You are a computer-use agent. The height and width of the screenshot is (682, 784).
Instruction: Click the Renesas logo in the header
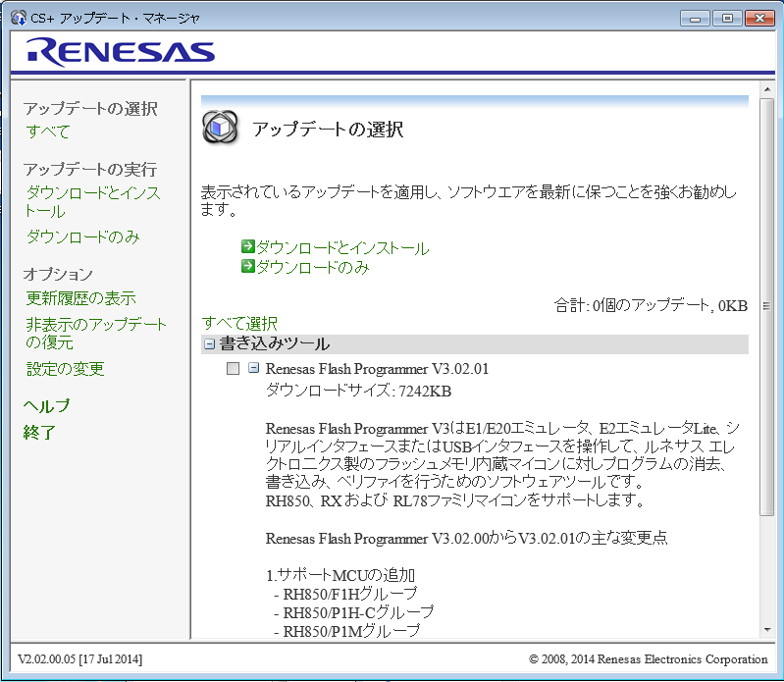tap(121, 52)
